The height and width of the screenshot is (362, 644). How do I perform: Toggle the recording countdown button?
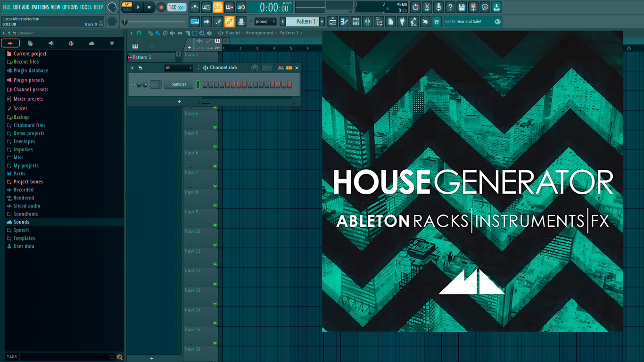(x=218, y=7)
